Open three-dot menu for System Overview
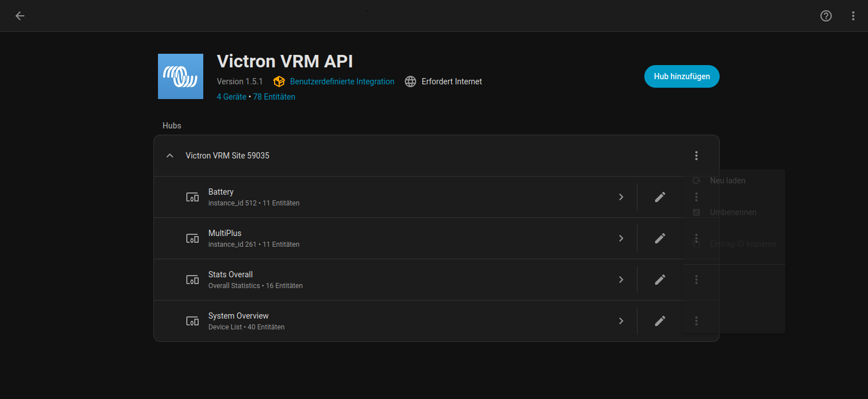Viewport: 868px width, 399px height. click(x=696, y=321)
